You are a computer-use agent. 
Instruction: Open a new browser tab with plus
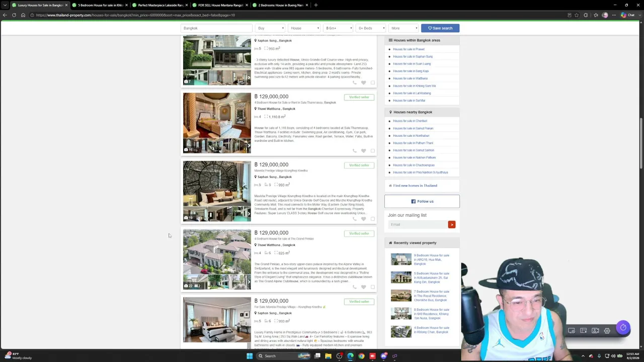[315, 5]
